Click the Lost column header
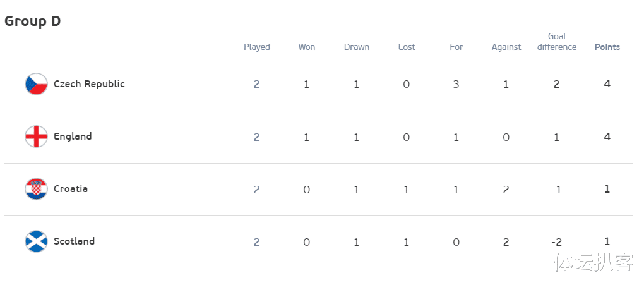 click(x=407, y=47)
